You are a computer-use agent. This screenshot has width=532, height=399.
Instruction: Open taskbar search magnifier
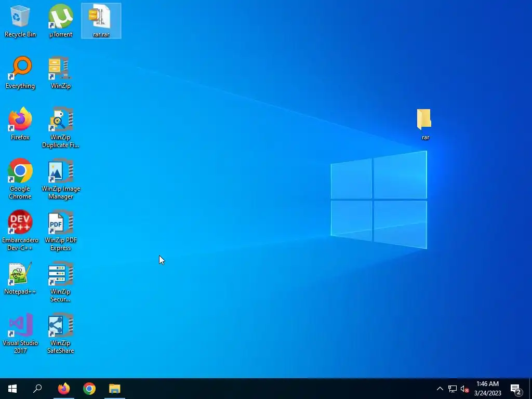pos(37,389)
